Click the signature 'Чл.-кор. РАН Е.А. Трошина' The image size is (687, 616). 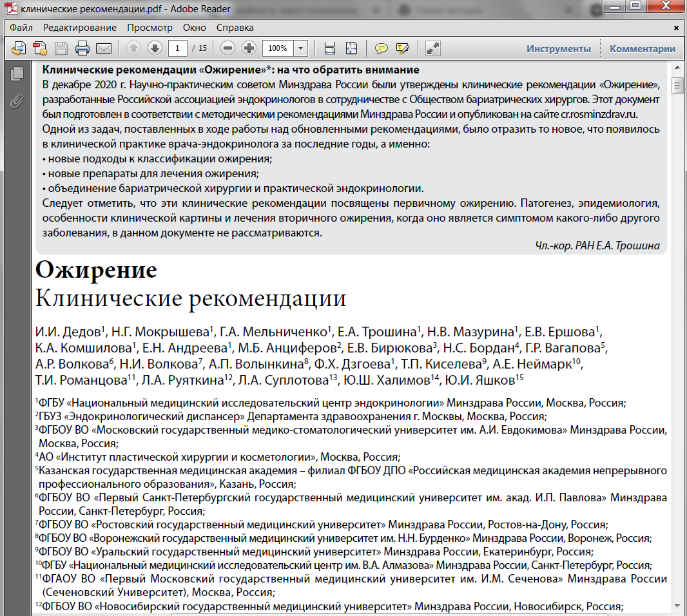click(597, 245)
